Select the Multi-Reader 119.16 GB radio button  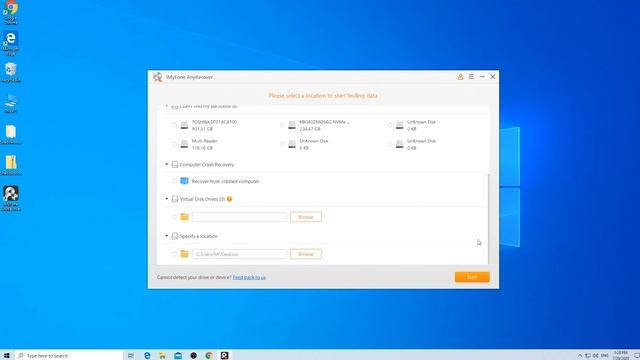tap(174, 144)
